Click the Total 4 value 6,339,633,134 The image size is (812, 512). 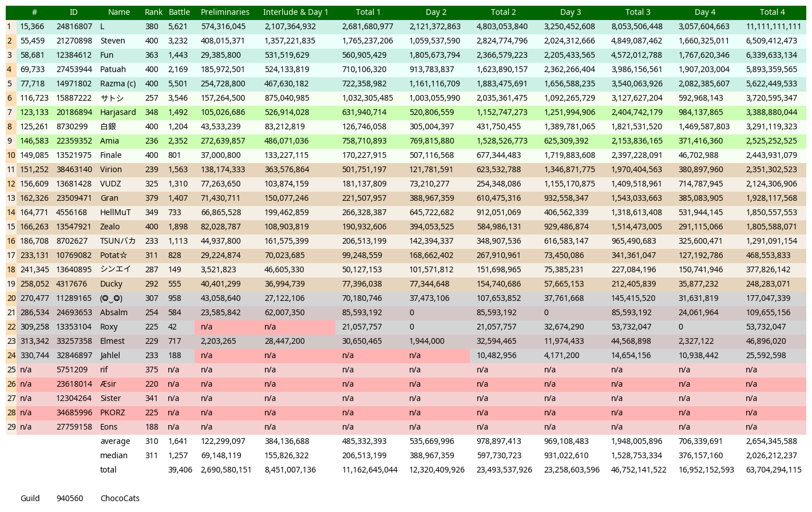[x=771, y=55]
